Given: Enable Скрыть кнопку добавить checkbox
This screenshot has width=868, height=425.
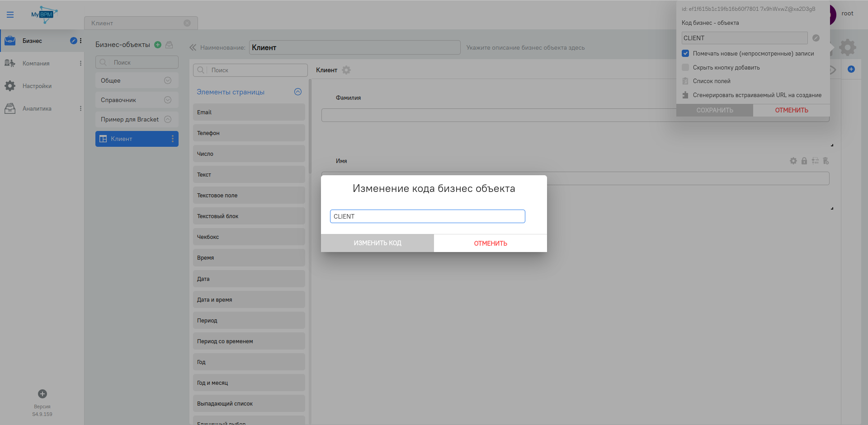Looking at the screenshot, I should coord(685,67).
